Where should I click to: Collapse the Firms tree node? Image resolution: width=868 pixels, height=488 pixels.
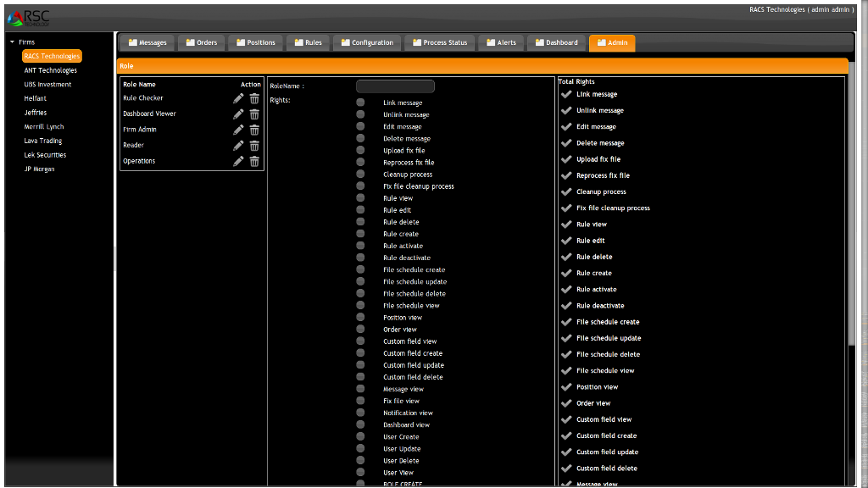pyautogui.click(x=13, y=42)
